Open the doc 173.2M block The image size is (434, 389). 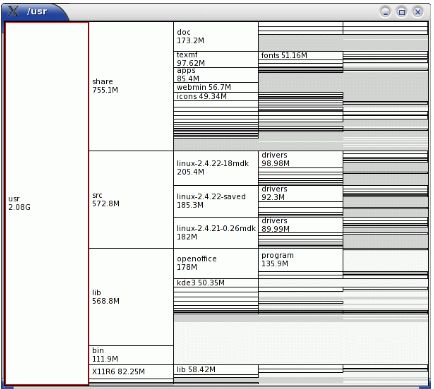(x=216, y=37)
